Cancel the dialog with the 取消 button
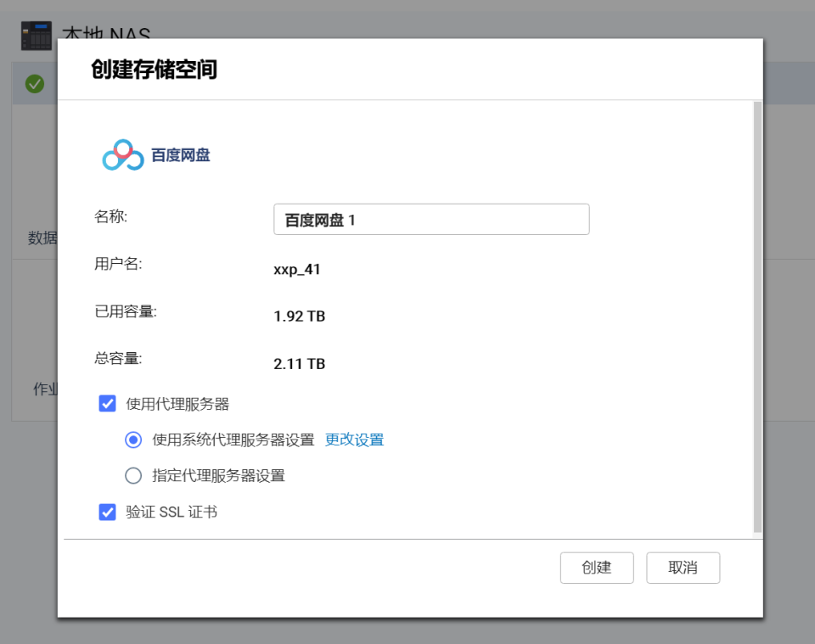This screenshot has width=815, height=644. tap(683, 568)
